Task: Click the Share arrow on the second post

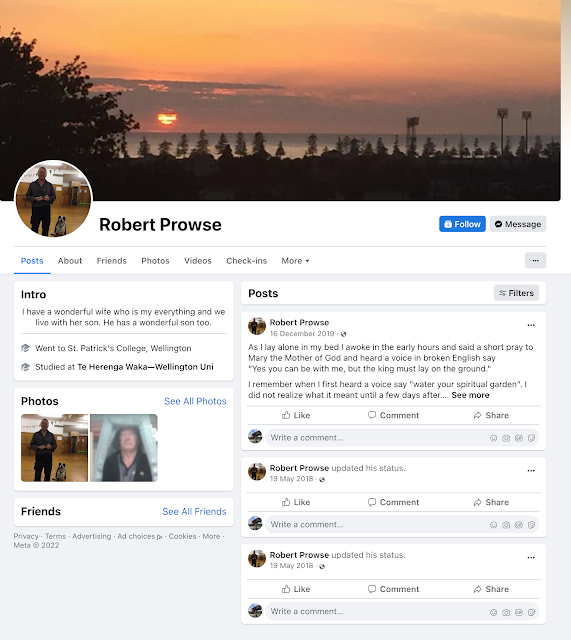Action: pos(478,502)
